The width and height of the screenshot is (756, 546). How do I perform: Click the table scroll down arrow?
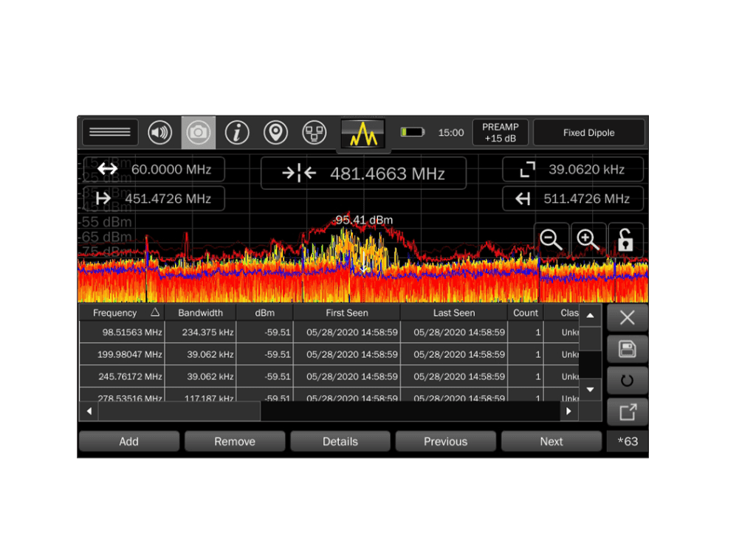590,390
